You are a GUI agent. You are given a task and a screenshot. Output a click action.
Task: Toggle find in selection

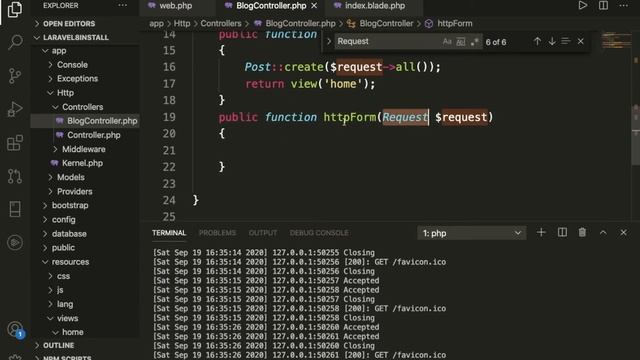(566, 41)
